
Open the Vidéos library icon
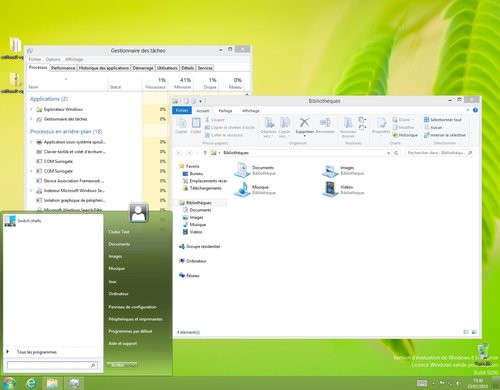point(330,189)
